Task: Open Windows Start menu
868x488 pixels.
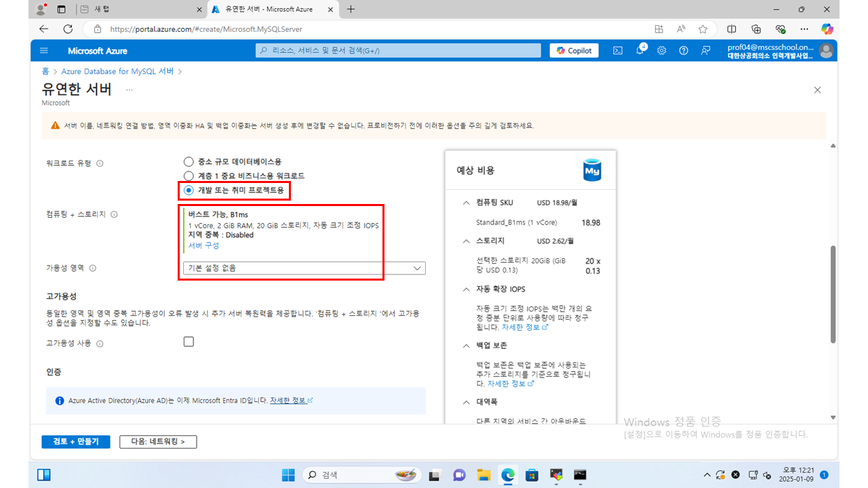Action: (x=288, y=474)
